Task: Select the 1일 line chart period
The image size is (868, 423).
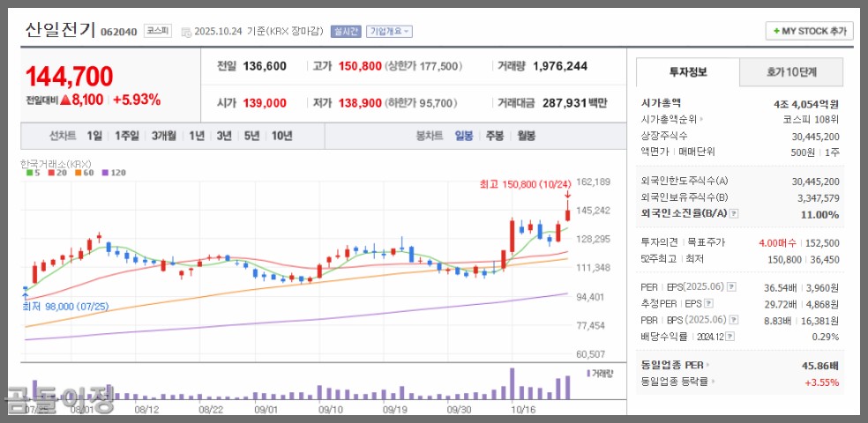Action: click(94, 136)
